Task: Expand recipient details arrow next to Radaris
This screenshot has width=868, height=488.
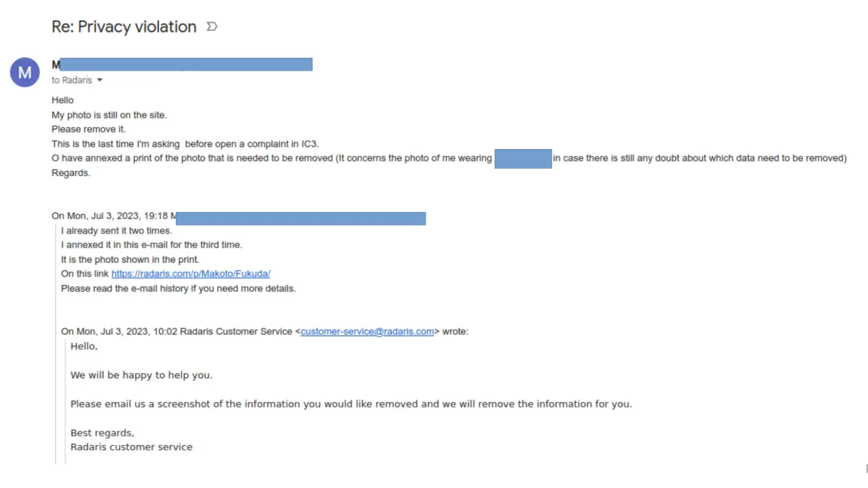Action: [x=100, y=80]
